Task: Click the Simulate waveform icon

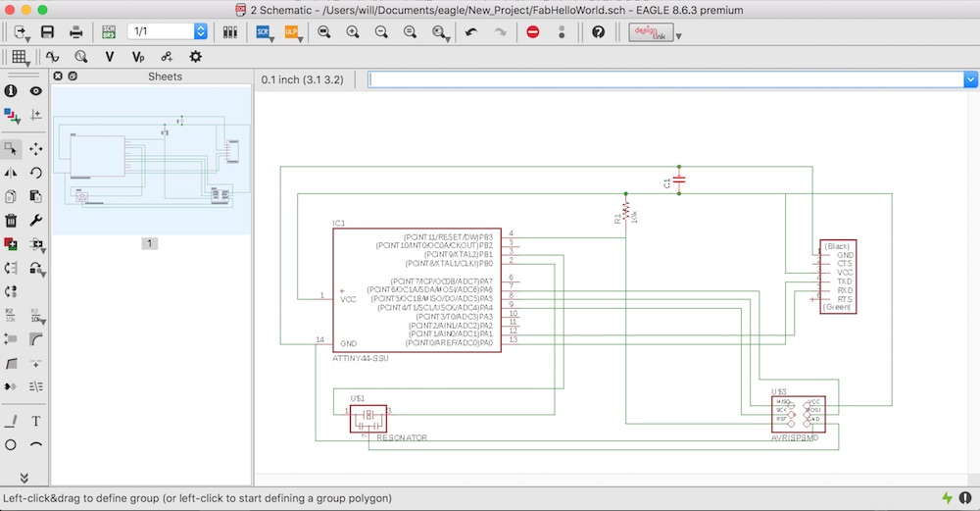Action: (x=53, y=57)
